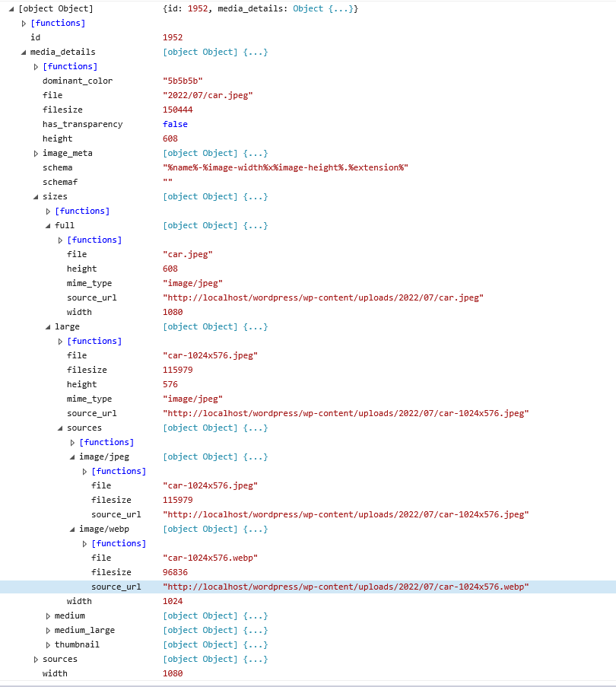Click the thumbnail [object Object] {...} value

pyautogui.click(x=215, y=645)
